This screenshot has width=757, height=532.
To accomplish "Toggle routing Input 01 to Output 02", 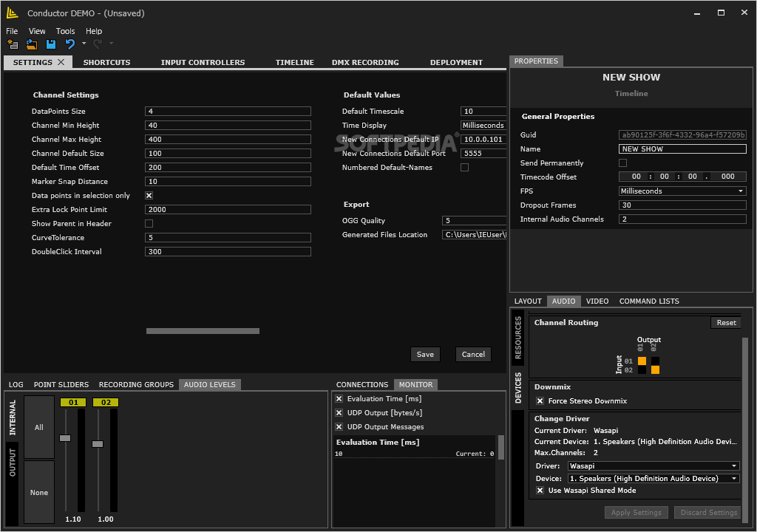I will pos(655,361).
